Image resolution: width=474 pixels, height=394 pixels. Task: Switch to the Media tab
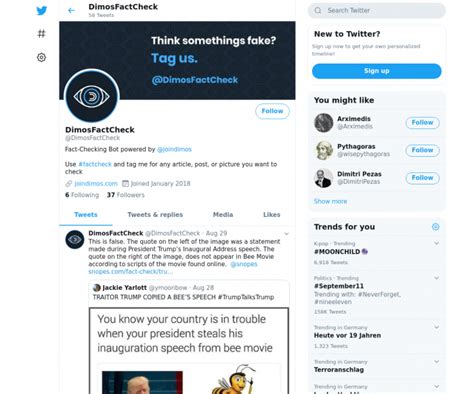click(x=223, y=215)
